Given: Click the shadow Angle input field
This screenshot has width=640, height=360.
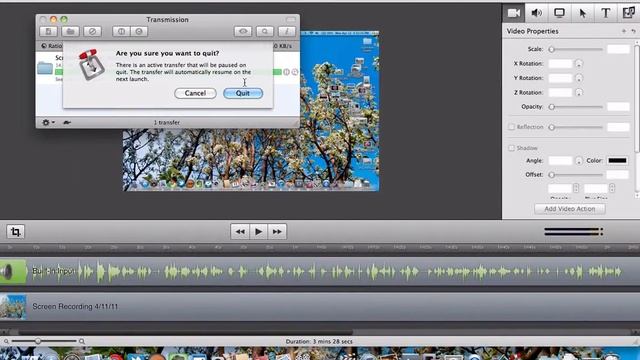Looking at the screenshot, I should (560, 161).
